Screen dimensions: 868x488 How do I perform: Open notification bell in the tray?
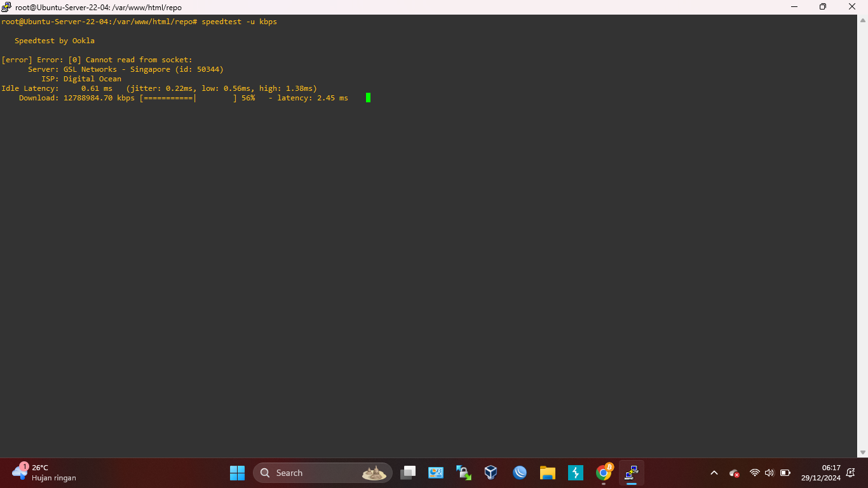point(851,473)
